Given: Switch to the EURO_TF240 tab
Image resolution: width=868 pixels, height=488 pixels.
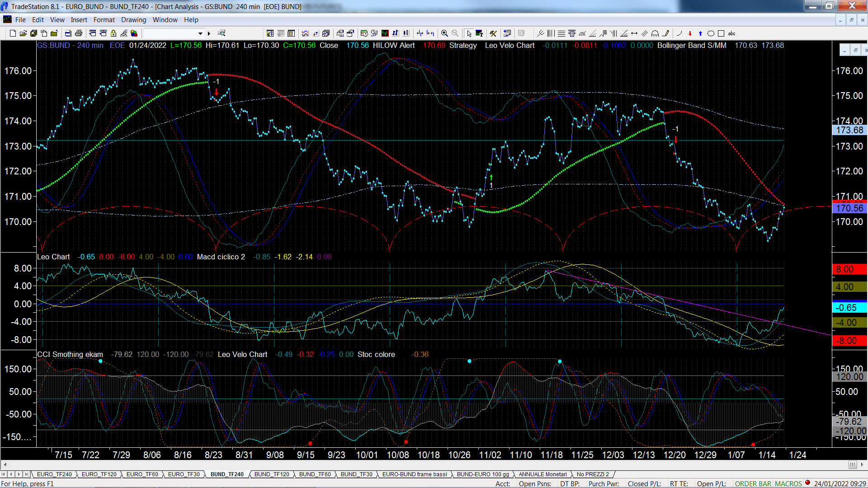Looking at the screenshot, I should tap(54, 474).
